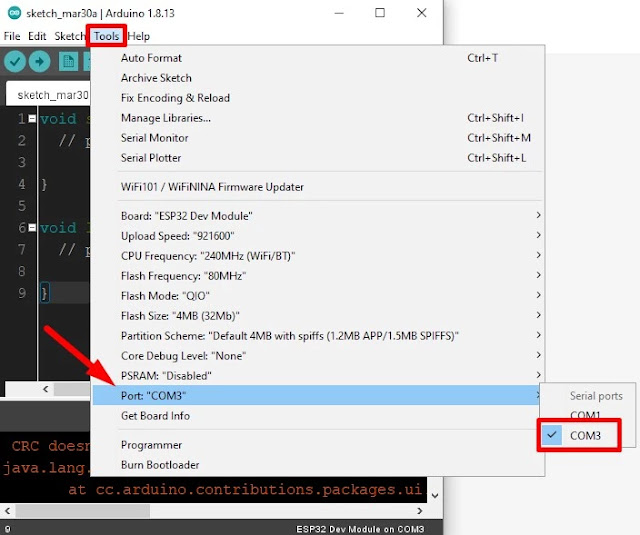The image size is (640, 535).
Task: Expand Core Debug Level "None" submenu
Action: [318, 356]
